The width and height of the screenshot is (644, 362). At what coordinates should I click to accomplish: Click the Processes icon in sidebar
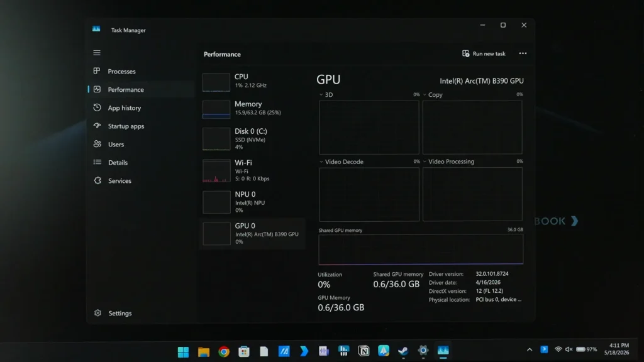pyautogui.click(x=97, y=71)
